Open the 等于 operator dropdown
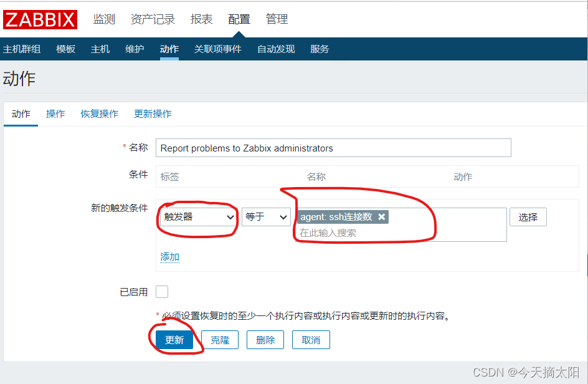Screen dimensions: 588x384 coord(266,217)
